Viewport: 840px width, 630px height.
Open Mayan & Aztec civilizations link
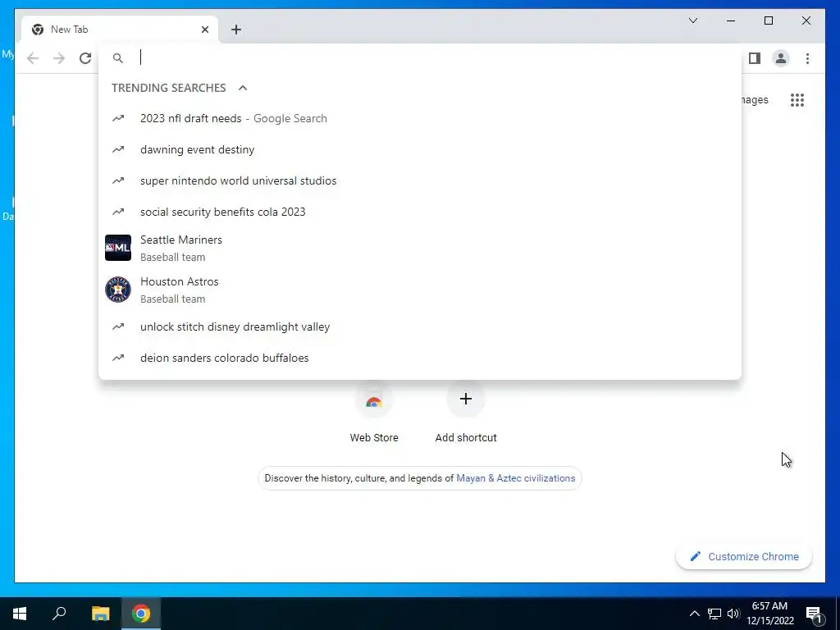(515, 478)
